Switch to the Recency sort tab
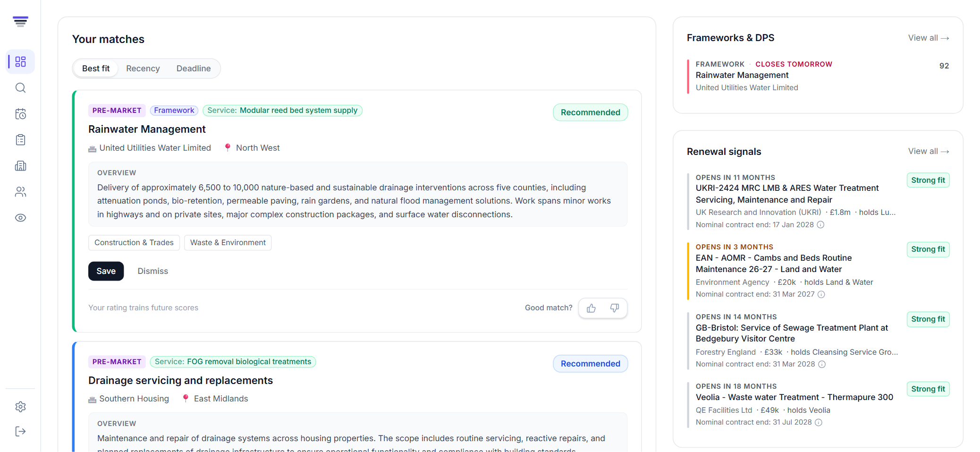 (x=143, y=68)
